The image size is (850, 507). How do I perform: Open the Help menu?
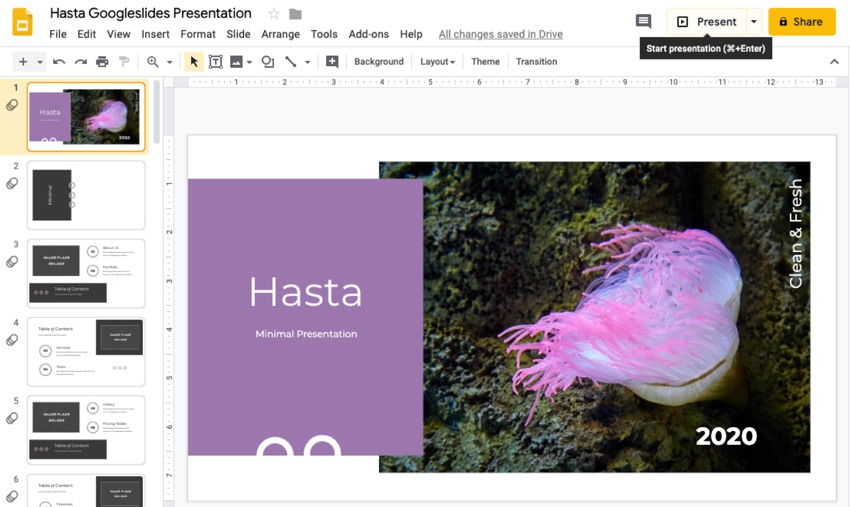tap(411, 34)
